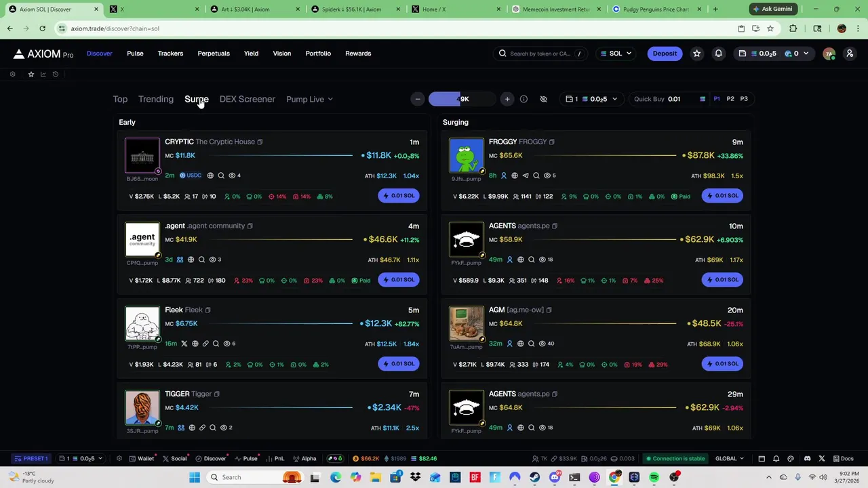Go to Perpetuals page
Image resolution: width=868 pixels, height=488 pixels.
point(214,54)
